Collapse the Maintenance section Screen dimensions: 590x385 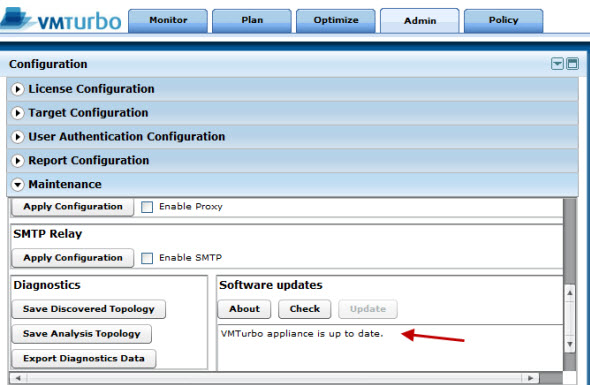pyautogui.click(x=292, y=184)
